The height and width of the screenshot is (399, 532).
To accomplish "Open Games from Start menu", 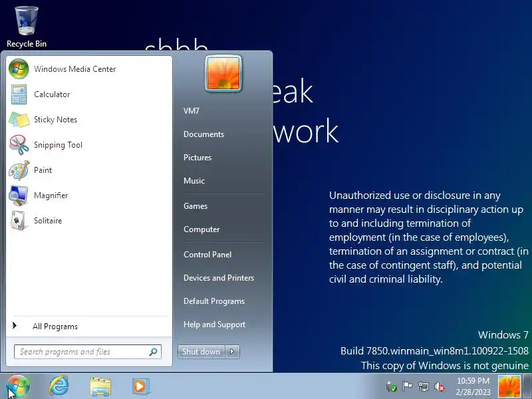I will click(x=196, y=206).
